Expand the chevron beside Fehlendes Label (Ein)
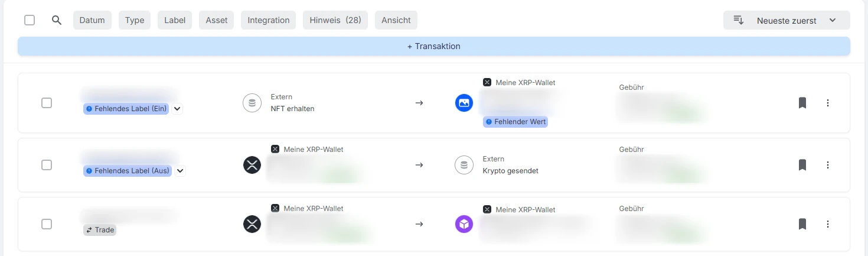 click(x=177, y=109)
